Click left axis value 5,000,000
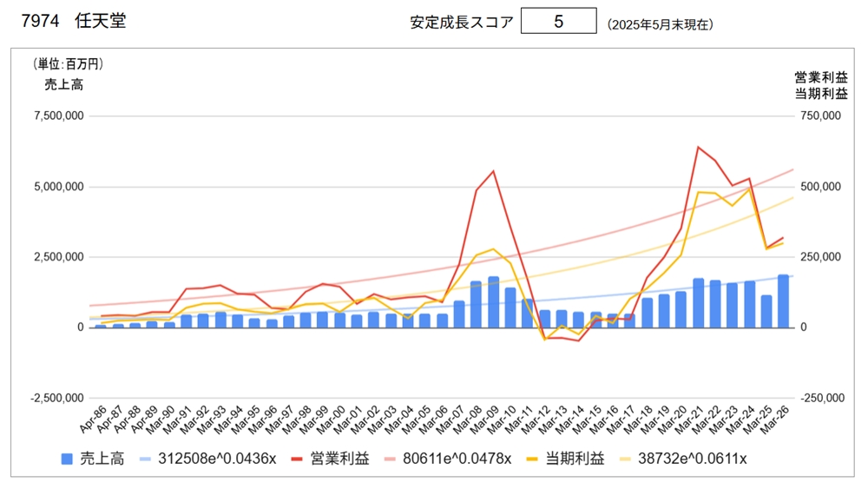Viewport: 868px width, 489px height. tap(59, 187)
